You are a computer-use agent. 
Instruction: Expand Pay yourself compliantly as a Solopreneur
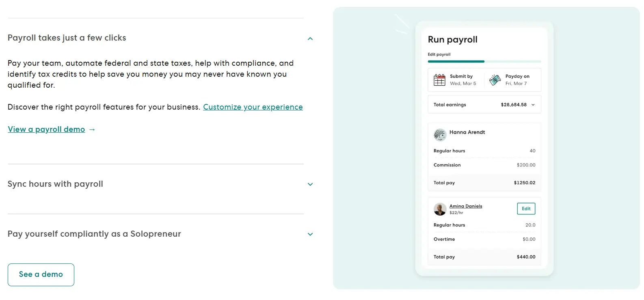(x=310, y=234)
